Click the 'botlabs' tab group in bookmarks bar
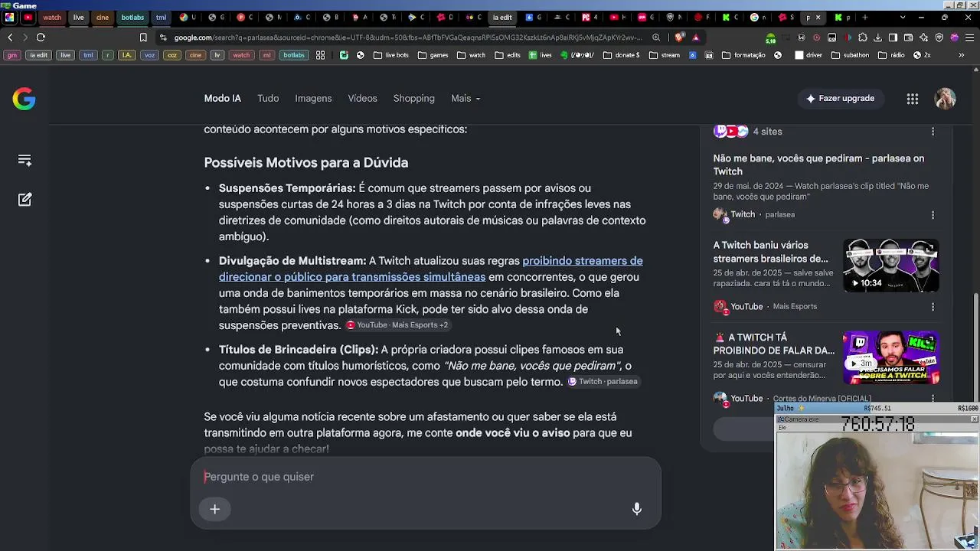980x551 pixels. pyautogui.click(x=293, y=55)
